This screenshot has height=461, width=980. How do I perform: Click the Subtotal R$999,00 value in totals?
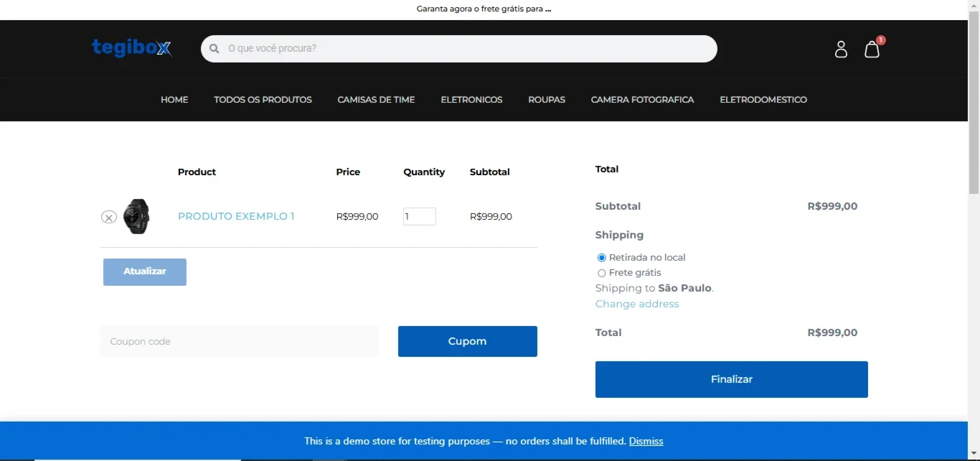coord(832,206)
